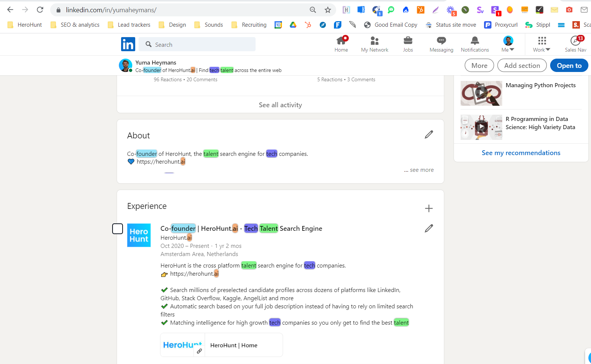Open the HeroHunt | Home link card
Screen dimensions: 591x364
[221, 345]
